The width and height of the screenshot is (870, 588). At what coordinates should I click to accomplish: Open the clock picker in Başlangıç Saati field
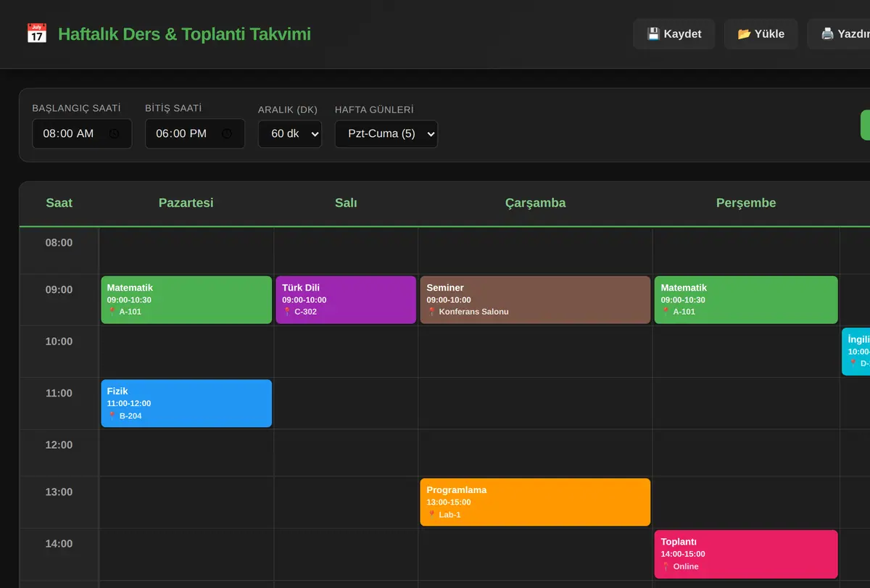114,133
